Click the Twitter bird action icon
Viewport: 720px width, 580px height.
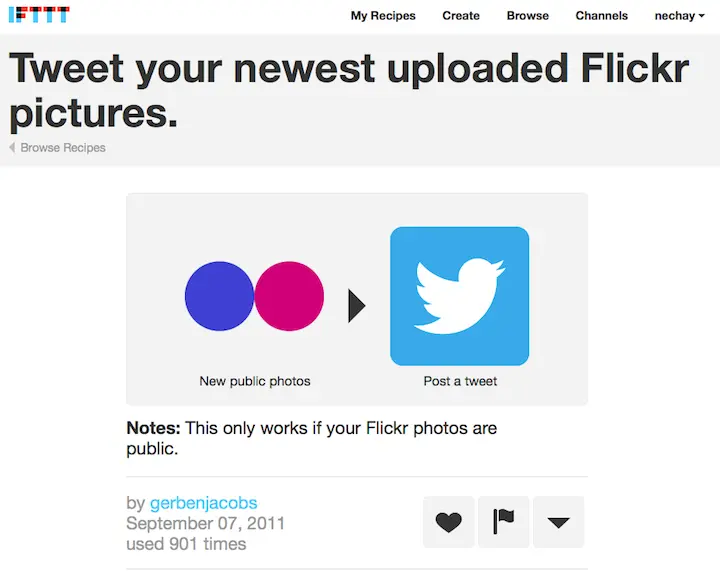click(460, 296)
